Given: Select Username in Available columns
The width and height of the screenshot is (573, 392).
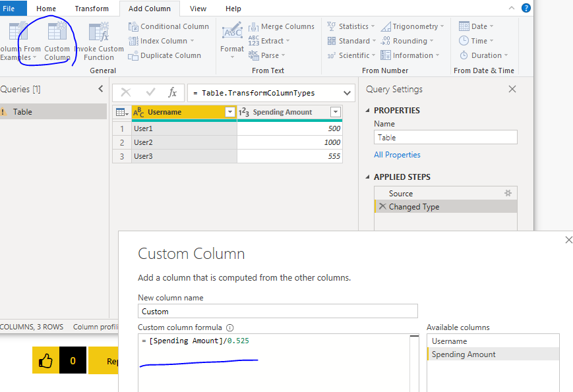Looking at the screenshot, I should pyautogui.click(x=493, y=341).
